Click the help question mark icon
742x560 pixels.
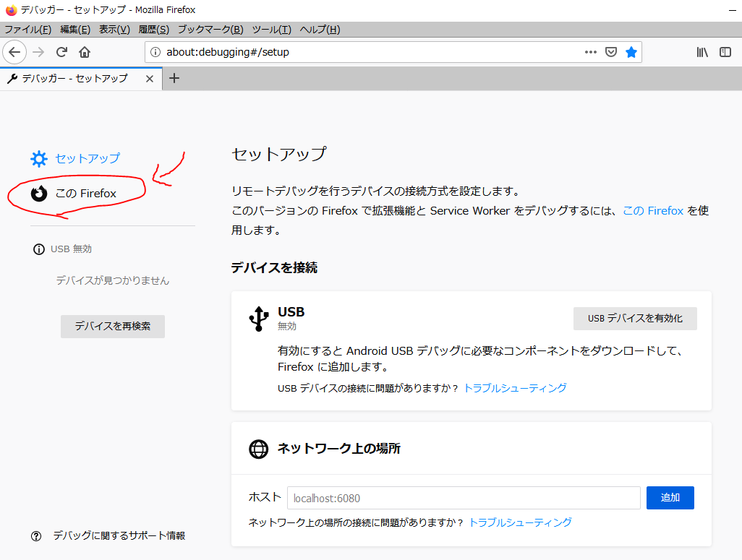point(36,536)
